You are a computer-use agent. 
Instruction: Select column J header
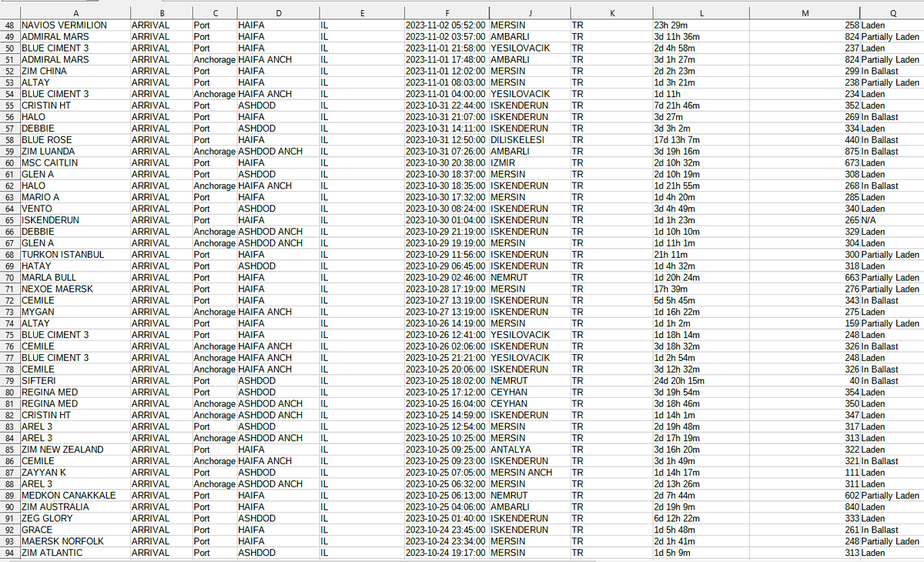pyautogui.click(x=529, y=13)
